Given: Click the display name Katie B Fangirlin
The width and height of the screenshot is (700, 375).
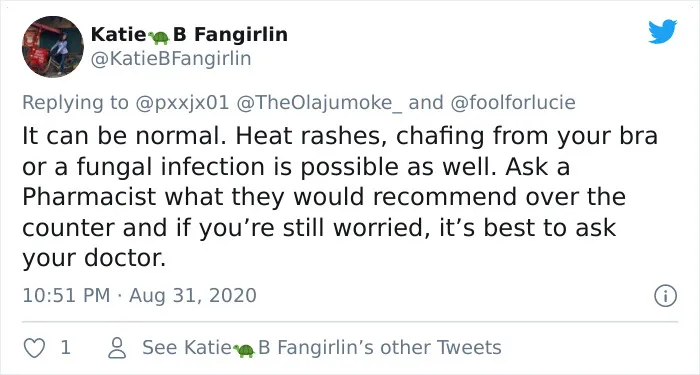Looking at the screenshot, I should click(x=189, y=35).
